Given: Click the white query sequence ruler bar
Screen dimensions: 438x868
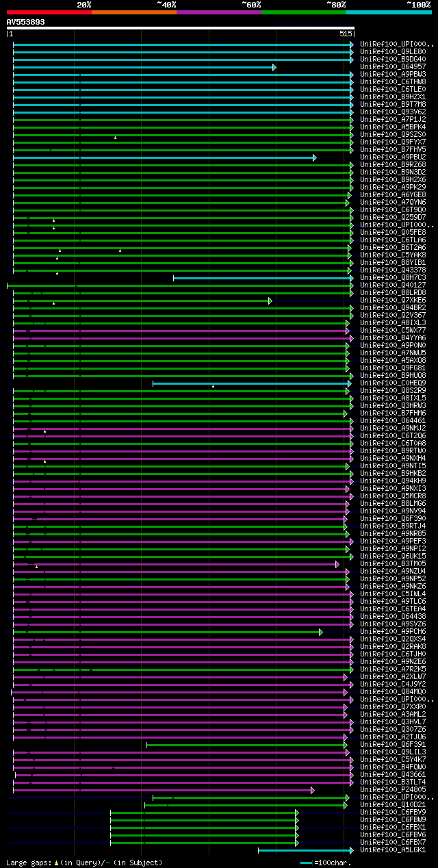Looking at the screenshot, I should 181,28.
